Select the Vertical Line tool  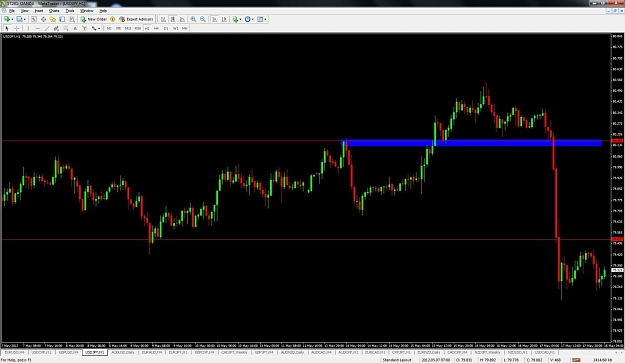28,28
